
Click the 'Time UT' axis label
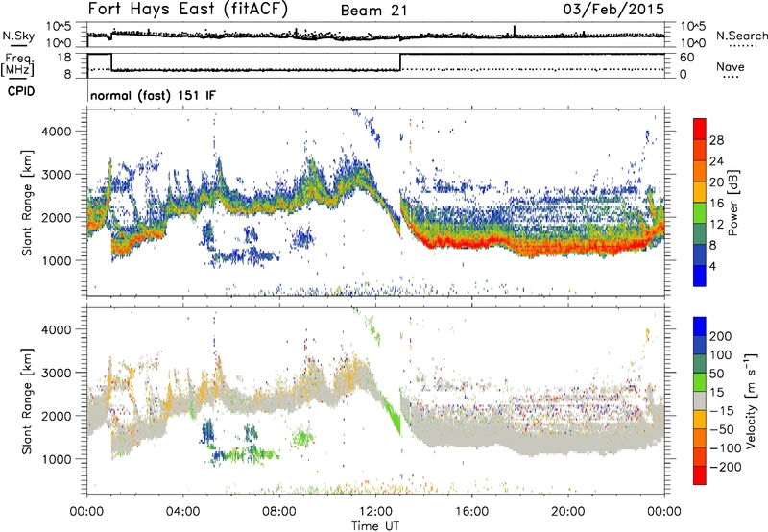click(375, 525)
